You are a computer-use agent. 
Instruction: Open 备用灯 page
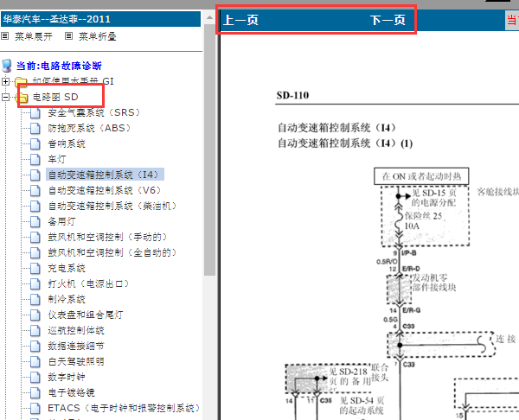pos(61,221)
